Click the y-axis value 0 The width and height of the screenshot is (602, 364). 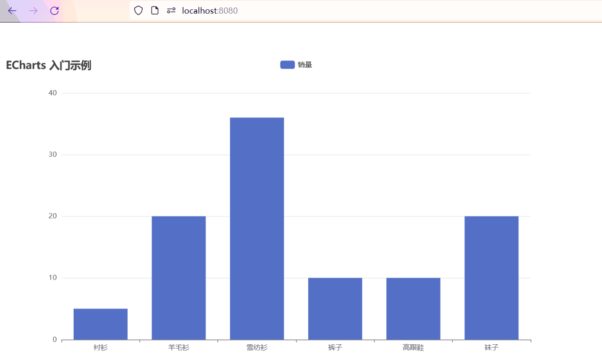tap(55, 340)
